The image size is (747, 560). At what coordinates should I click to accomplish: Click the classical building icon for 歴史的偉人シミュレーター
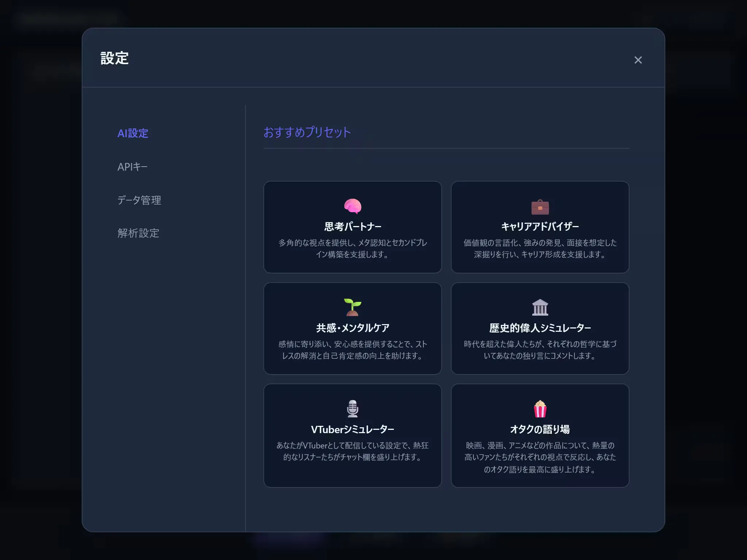540,307
